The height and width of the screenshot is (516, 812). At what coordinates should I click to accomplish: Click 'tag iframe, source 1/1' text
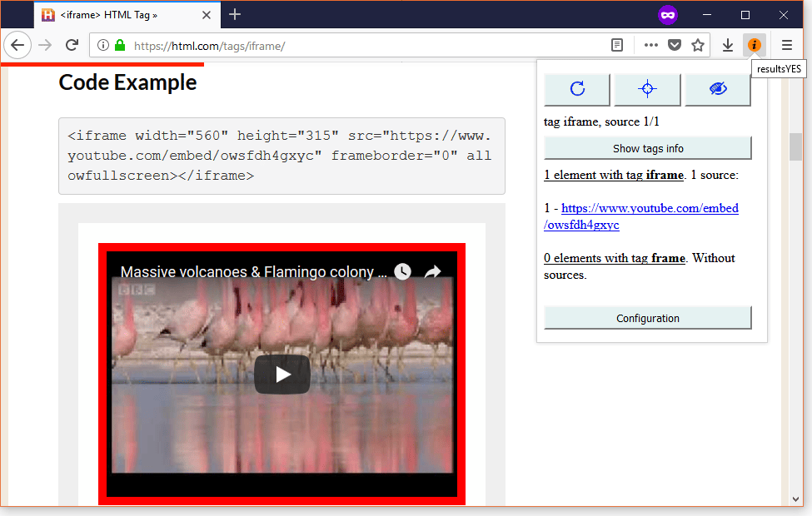point(601,122)
